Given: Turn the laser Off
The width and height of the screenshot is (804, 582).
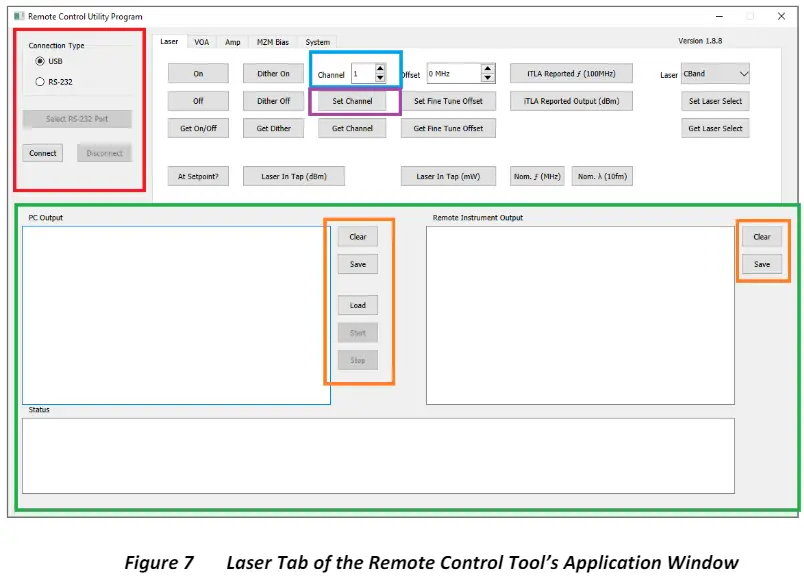Looking at the screenshot, I should (198, 101).
